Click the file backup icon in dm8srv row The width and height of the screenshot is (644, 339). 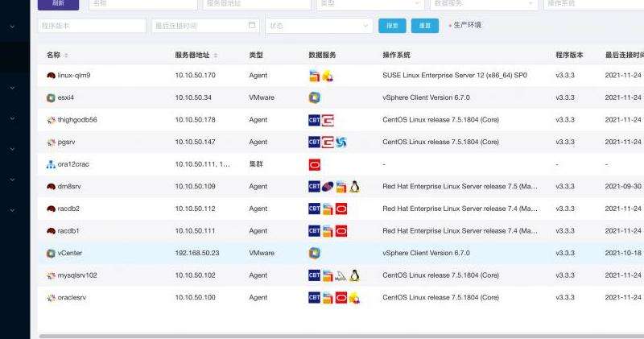(x=341, y=187)
